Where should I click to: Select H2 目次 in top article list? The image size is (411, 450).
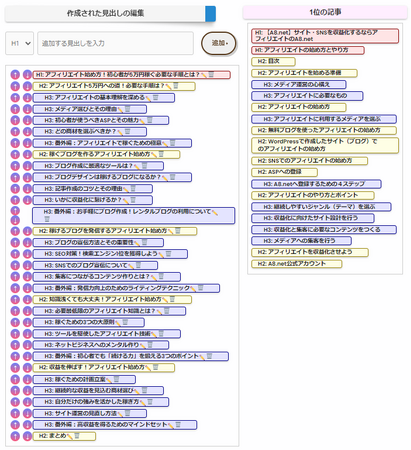(x=273, y=61)
